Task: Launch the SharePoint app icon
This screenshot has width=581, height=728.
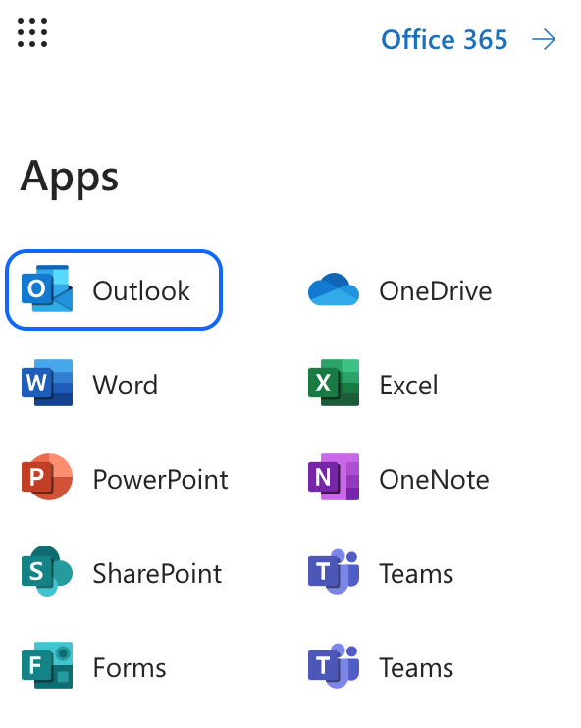Action: point(47,571)
